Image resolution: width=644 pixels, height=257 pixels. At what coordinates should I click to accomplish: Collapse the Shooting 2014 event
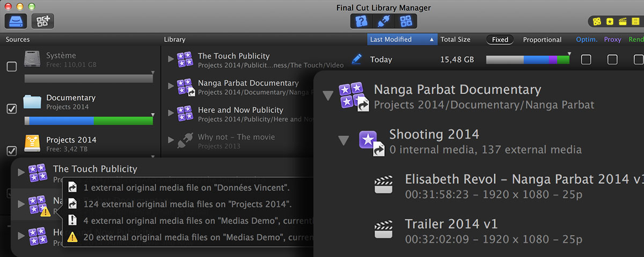pos(344,141)
